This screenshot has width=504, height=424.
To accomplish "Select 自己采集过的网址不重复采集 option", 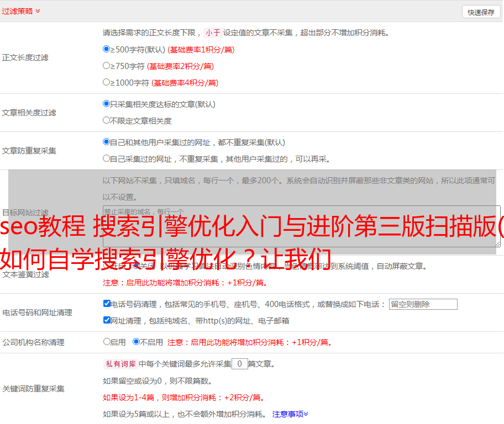I will tap(107, 158).
